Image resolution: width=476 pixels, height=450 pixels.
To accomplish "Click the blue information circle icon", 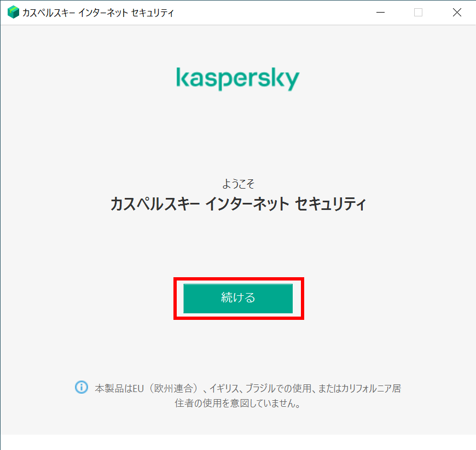I will 82,387.
